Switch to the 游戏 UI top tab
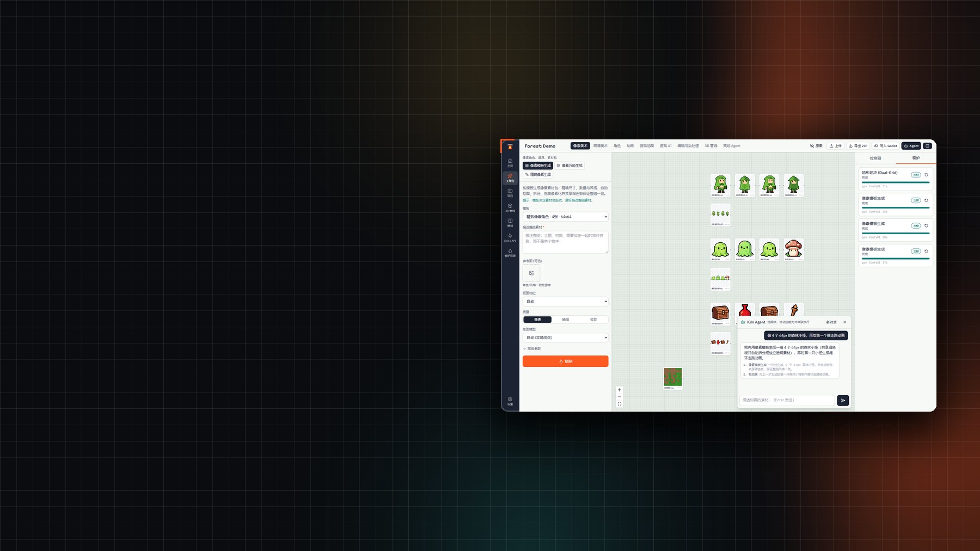The image size is (980, 551). click(x=666, y=146)
